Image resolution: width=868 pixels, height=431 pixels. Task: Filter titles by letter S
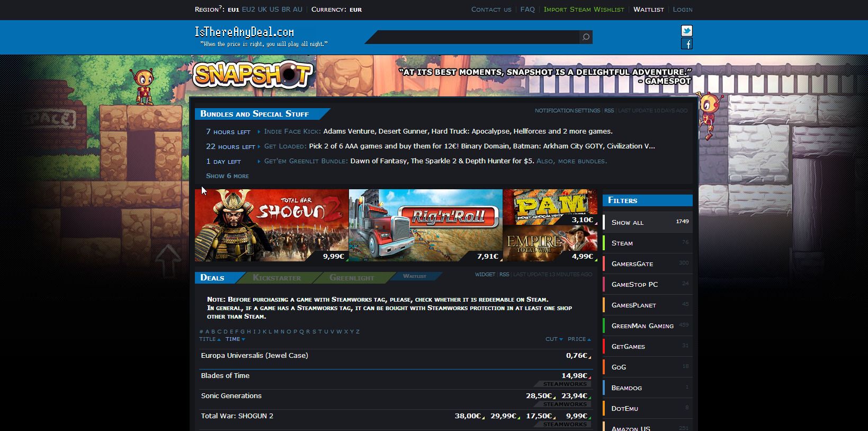pyautogui.click(x=314, y=332)
